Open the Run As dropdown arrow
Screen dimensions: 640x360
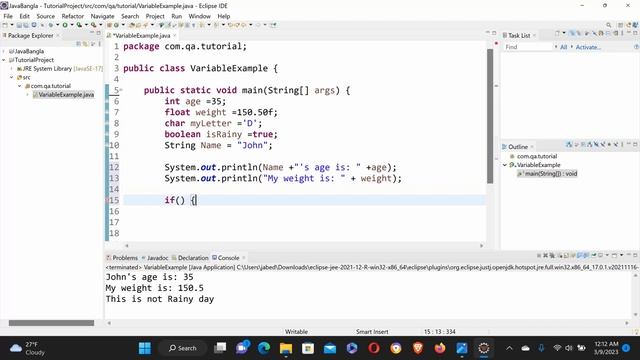[72, 25]
